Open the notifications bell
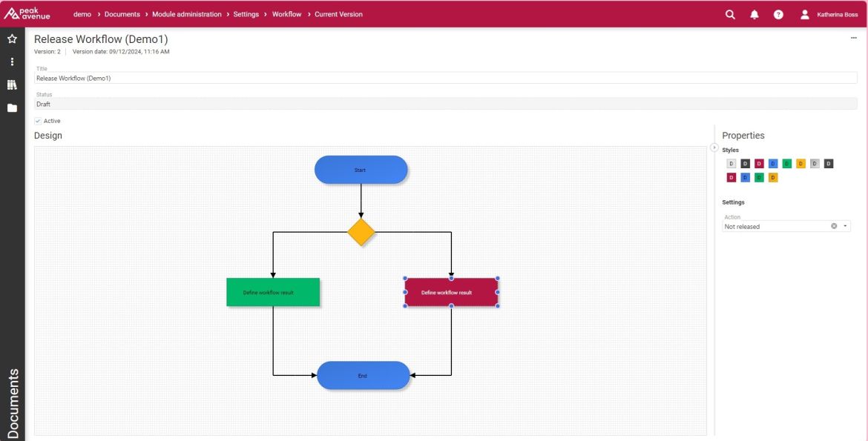Viewport: 868px width, 441px height. click(754, 15)
